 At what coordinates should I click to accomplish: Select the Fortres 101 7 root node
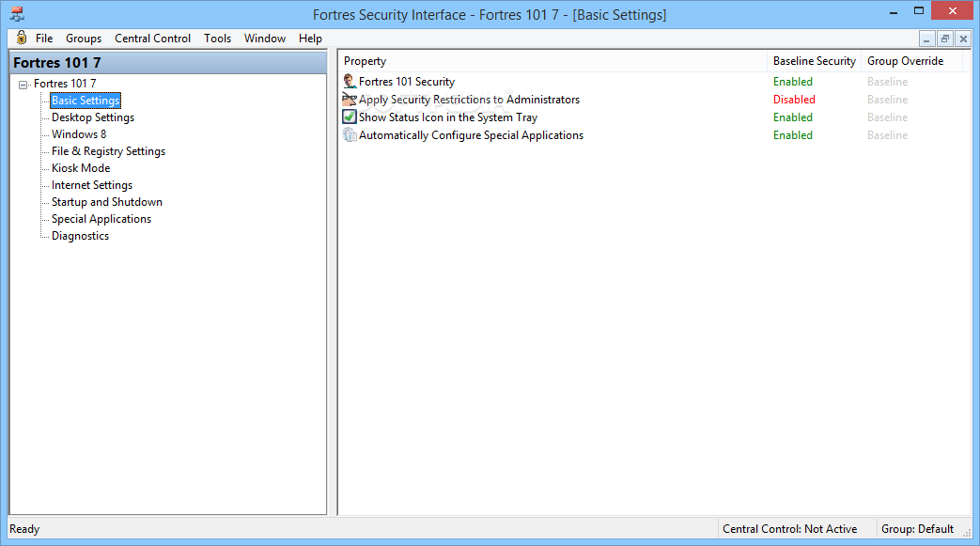65,84
